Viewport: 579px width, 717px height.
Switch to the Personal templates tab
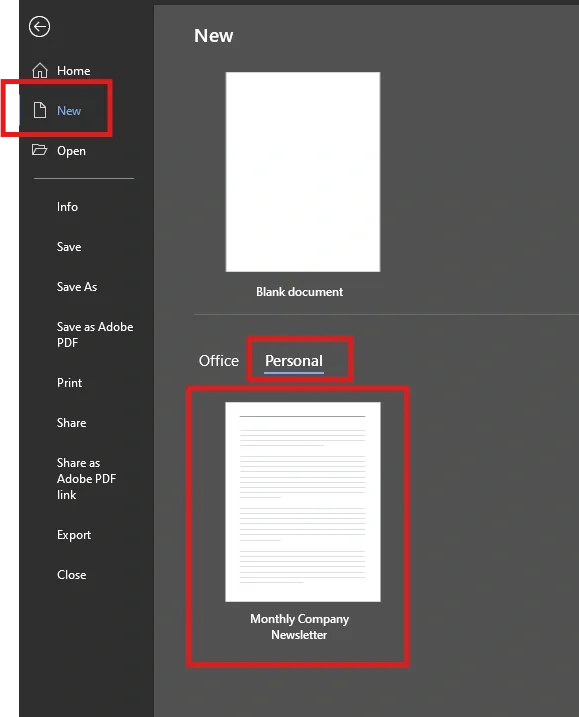coord(294,361)
